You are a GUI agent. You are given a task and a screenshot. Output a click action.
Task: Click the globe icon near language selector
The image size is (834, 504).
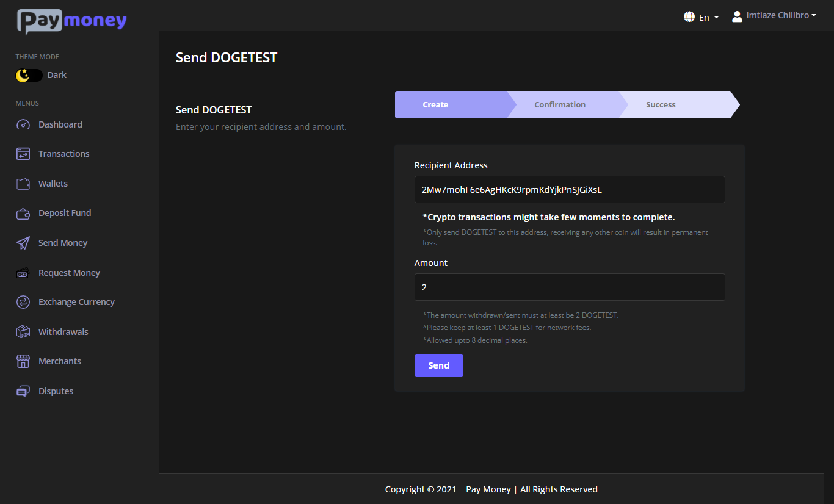(689, 16)
